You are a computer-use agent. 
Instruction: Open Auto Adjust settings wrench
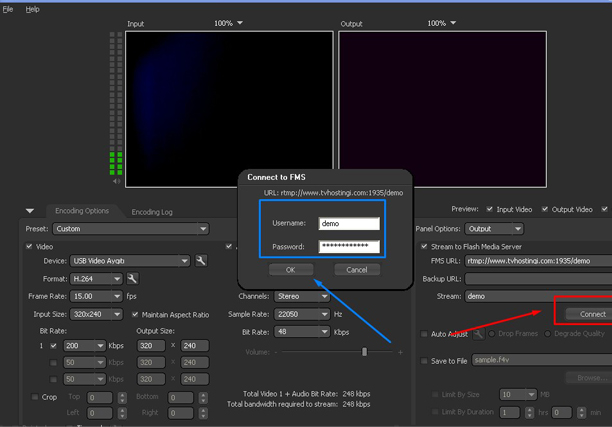pos(478,334)
